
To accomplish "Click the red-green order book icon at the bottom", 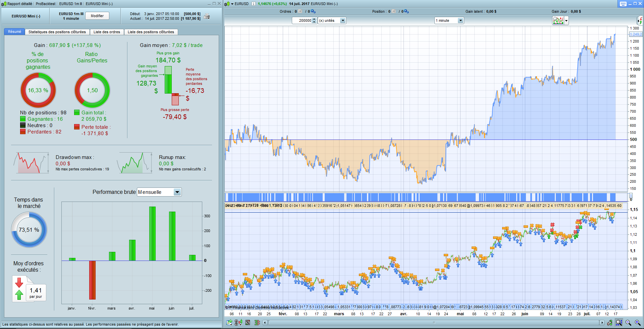I will [x=257, y=323].
